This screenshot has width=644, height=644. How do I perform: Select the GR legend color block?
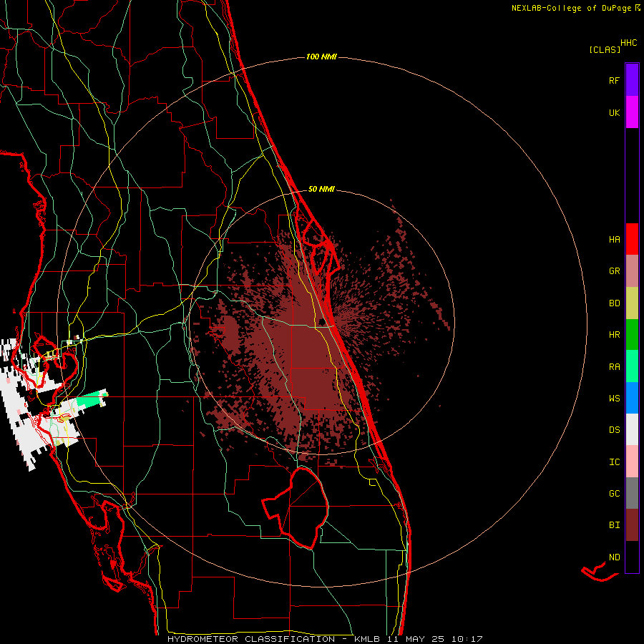(632, 271)
